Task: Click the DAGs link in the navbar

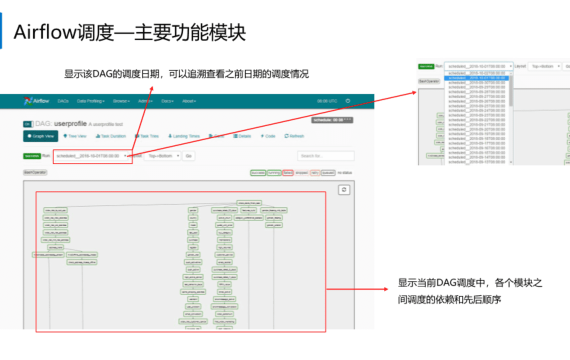Action: [x=63, y=101]
